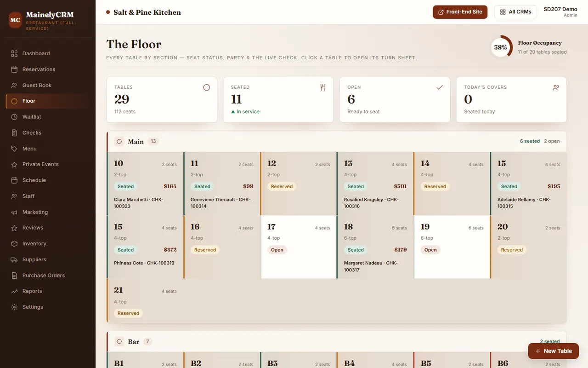Screen dimensions: 588x368
Task: Click the "7" count badge beside Bar
Action: coord(147,341)
